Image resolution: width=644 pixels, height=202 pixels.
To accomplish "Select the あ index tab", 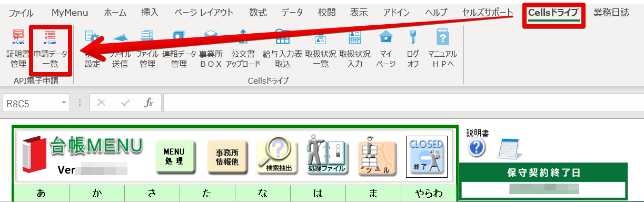I will (42, 193).
